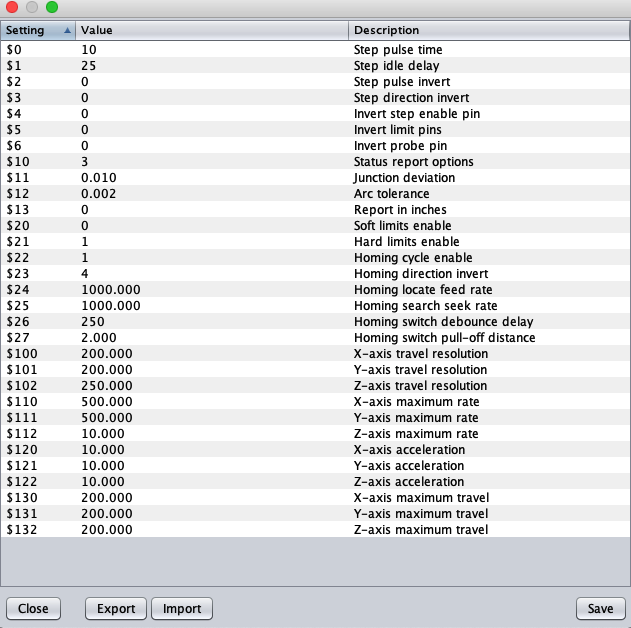The height and width of the screenshot is (628, 631).
Task: Edit the Homing switch debounce delay value
Action: click(212, 322)
